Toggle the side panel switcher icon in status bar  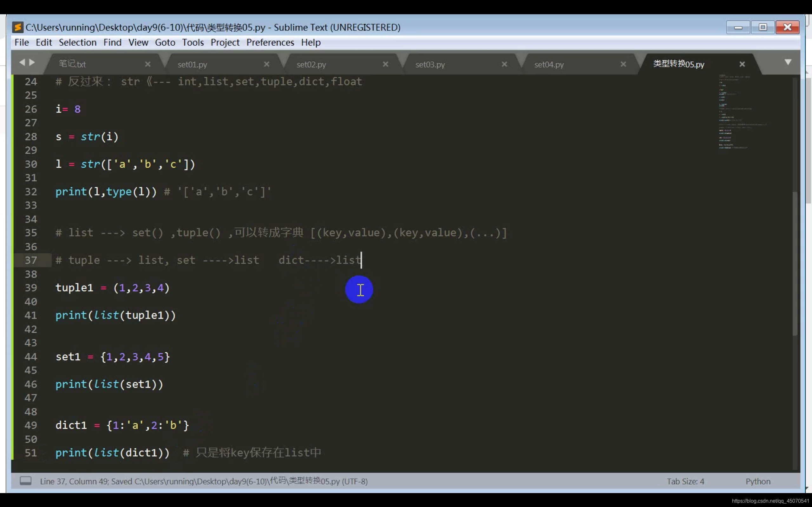(x=25, y=481)
